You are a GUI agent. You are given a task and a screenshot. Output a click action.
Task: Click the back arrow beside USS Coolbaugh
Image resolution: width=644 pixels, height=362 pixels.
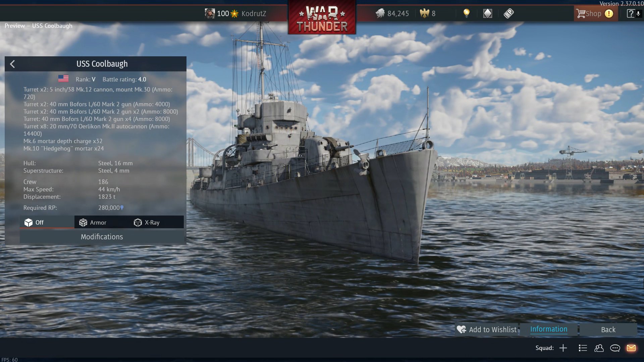pyautogui.click(x=12, y=64)
